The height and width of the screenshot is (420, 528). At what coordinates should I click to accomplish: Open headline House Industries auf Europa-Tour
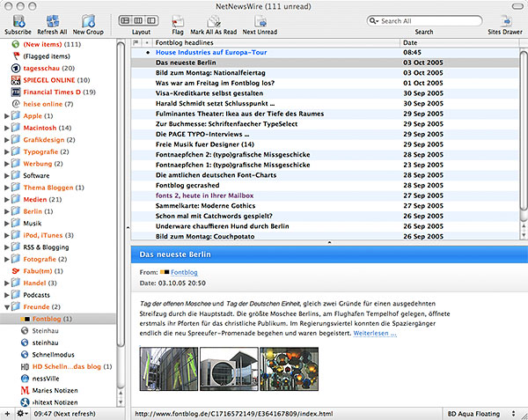(x=211, y=52)
